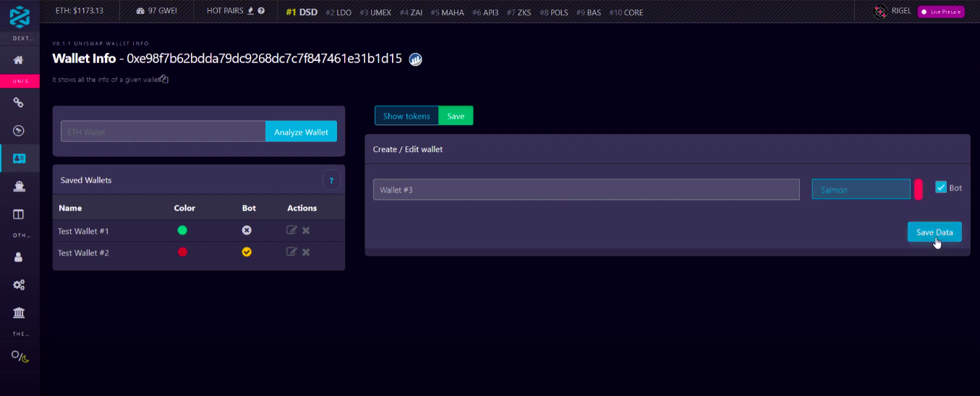Image resolution: width=980 pixels, height=396 pixels.
Task: Click the red color dot for Test Wallet #2
Action: tap(182, 252)
